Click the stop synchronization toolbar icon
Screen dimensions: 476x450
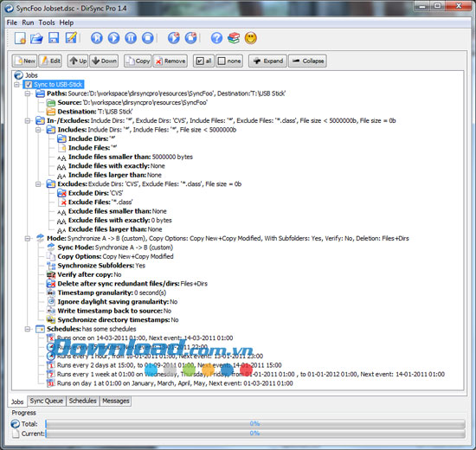coord(148,38)
